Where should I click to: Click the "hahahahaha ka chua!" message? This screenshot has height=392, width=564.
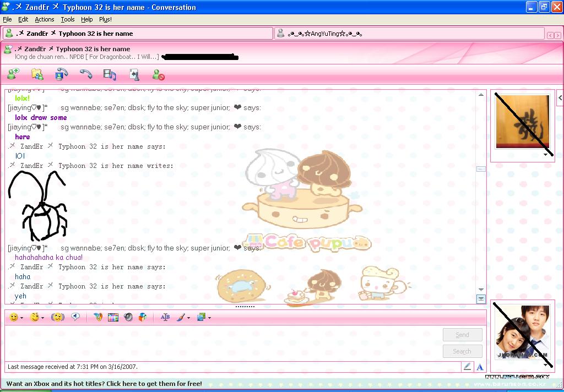coord(48,258)
